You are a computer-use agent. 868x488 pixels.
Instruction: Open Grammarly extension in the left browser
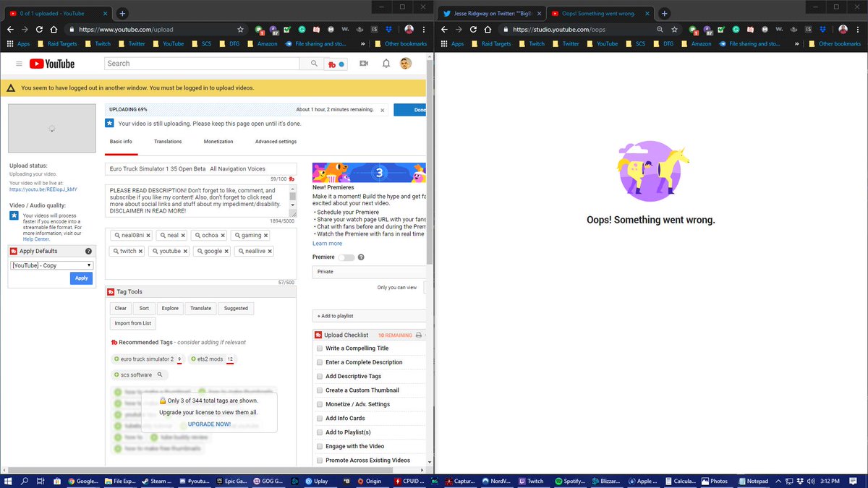pyautogui.click(x=302, y=30)
